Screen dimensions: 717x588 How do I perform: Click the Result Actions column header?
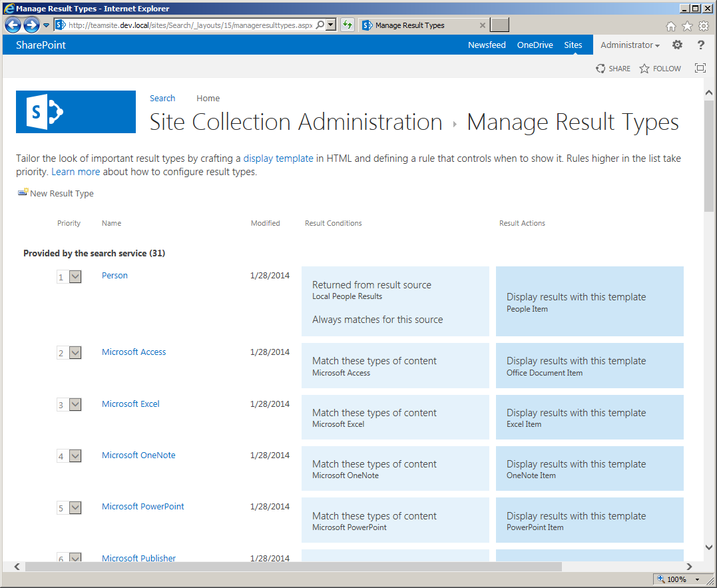522,223
